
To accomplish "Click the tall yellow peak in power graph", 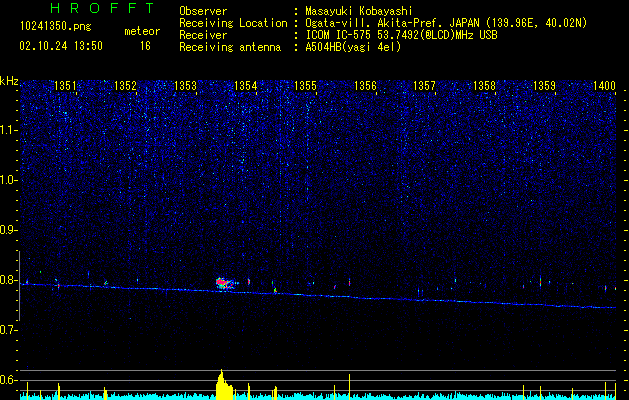I will click(x=224, y=384).
